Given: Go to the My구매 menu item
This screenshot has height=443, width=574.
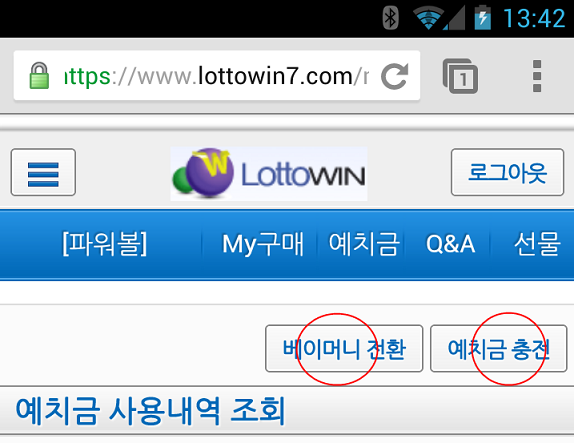Looking at the screenshot, I should pos(263,244).
